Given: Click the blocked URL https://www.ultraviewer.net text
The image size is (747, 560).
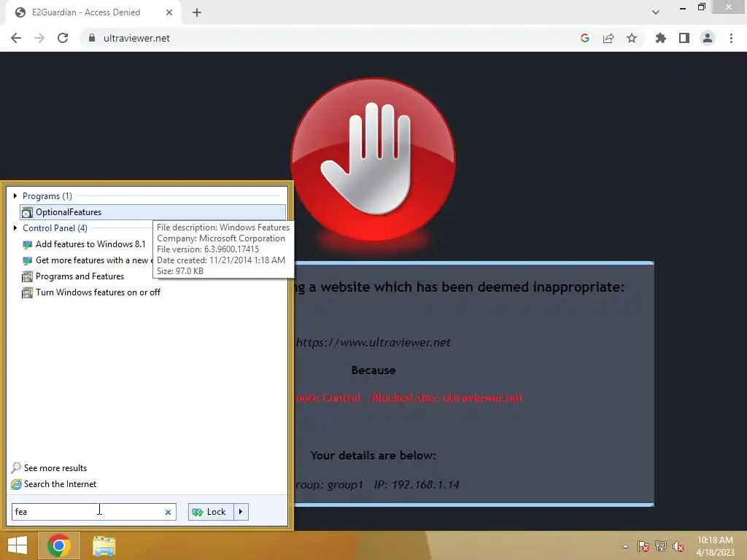Looking at the screenshot, I should pyautogui.click(x=373, y=343).
